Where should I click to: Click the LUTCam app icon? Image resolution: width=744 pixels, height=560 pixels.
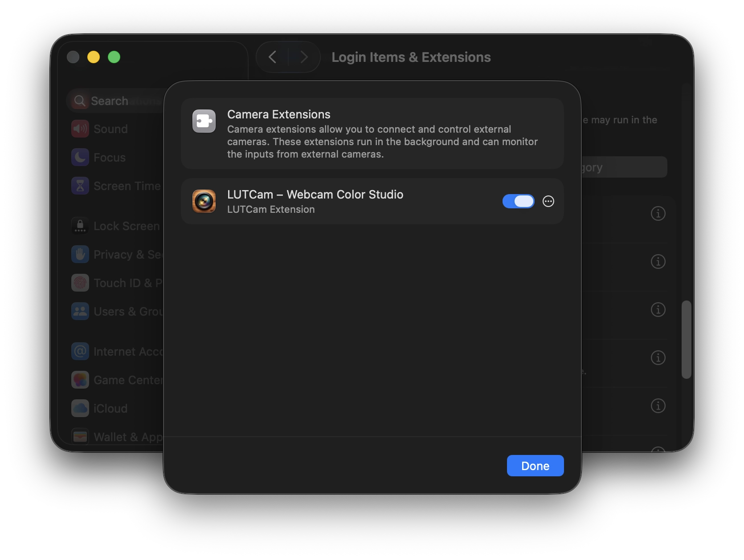pyautogui.click(x=204, y=201)
